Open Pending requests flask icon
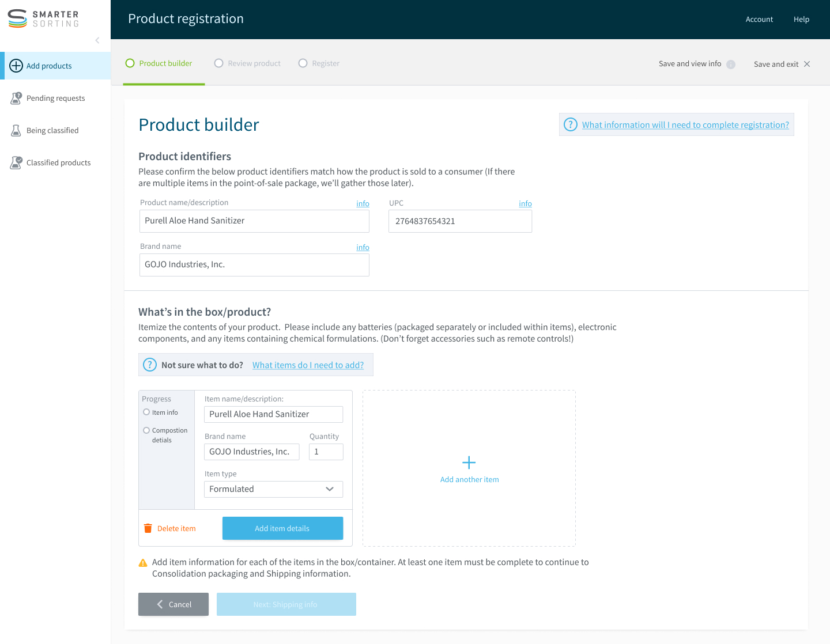Image resolution: width=830 pixels, height=644 pixels. [x=16, y=98]
